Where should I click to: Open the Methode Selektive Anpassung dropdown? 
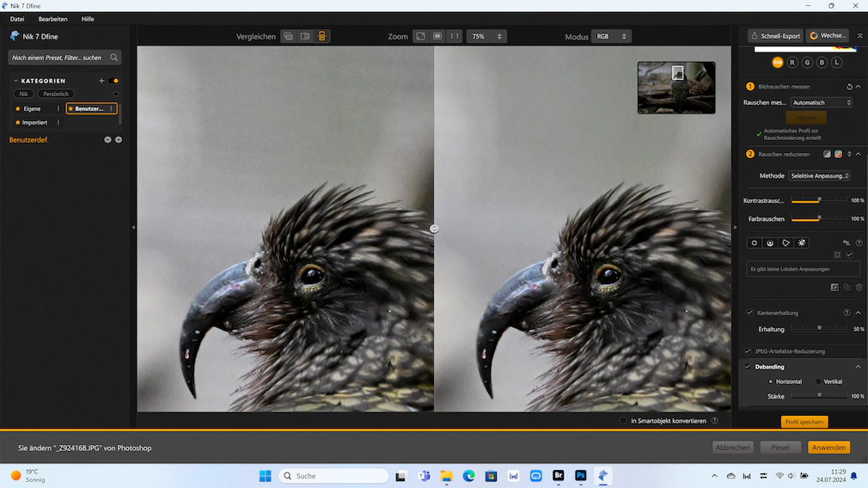pos(819,176)
